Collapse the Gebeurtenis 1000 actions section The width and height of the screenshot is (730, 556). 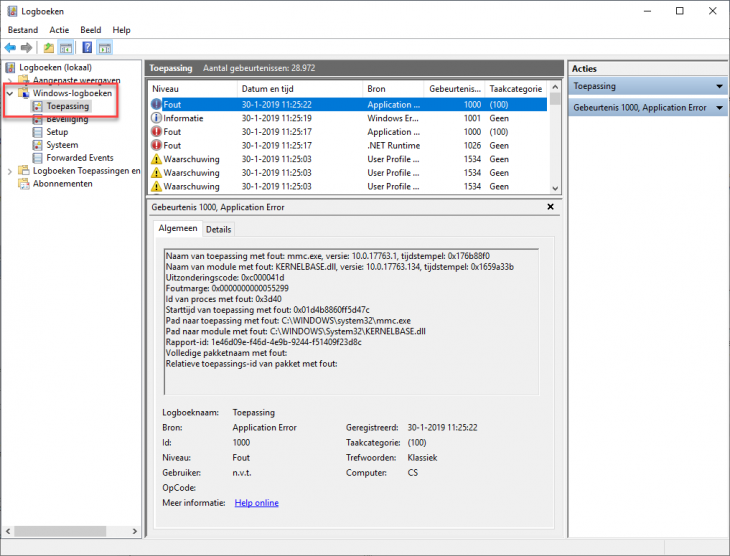point(719,107)
